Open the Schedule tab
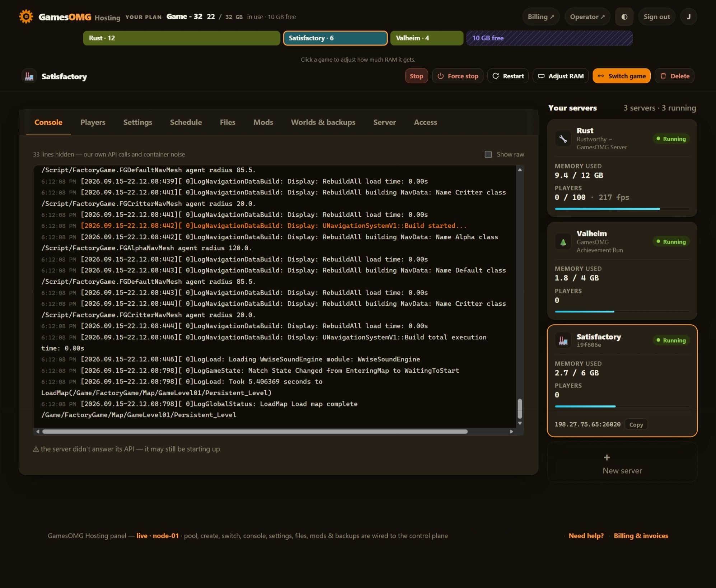The width and height of the screenshot is (716, 588). point(186,122)
